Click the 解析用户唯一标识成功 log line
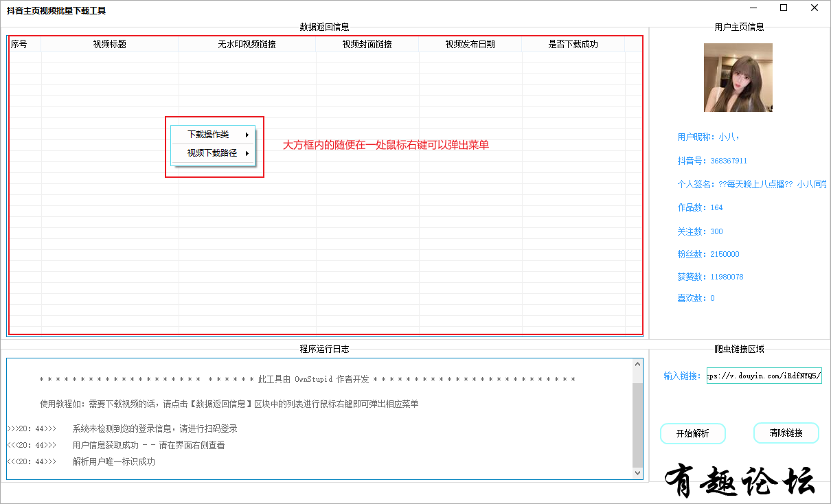This screenshot has height=504, width=831. point(81,461)
